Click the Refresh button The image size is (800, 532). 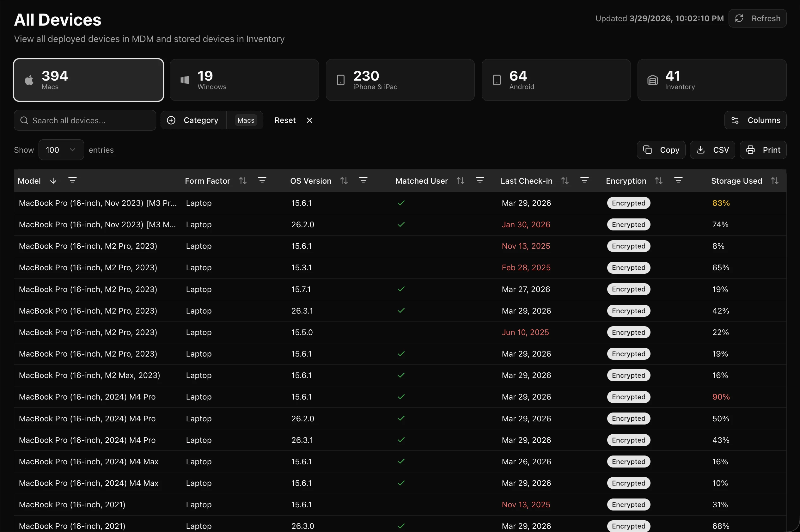pyautogui.click(x=758, y=18)
